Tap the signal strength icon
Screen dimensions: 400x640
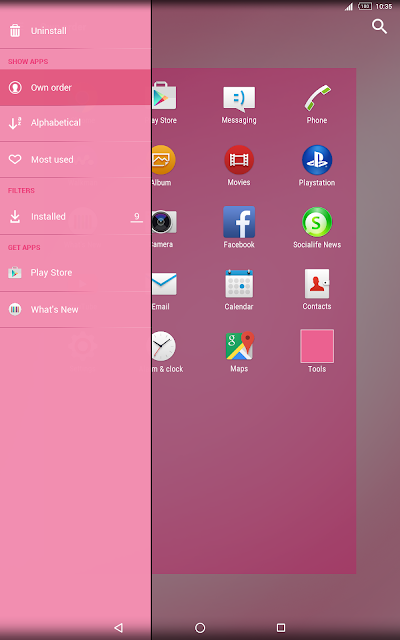pos(349,6)
